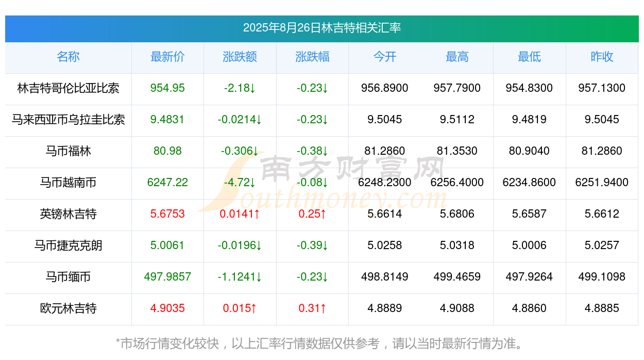Viewport: 644px width, 360px height.
Task: Click change amount -0.0196↓
Action: [x=240, y=246]
